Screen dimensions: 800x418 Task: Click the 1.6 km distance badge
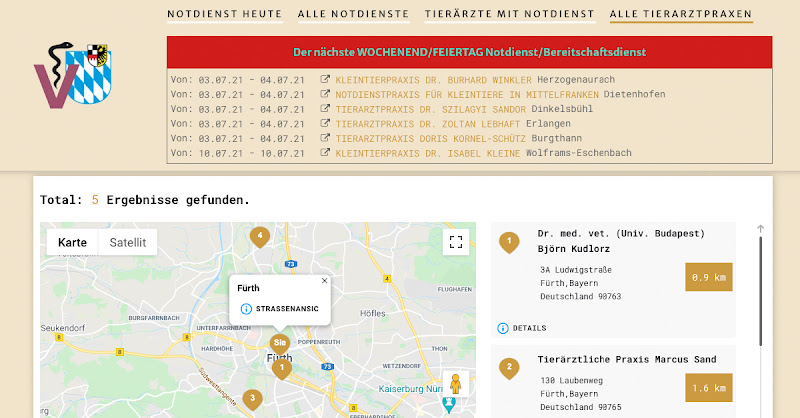pos(709,387)
